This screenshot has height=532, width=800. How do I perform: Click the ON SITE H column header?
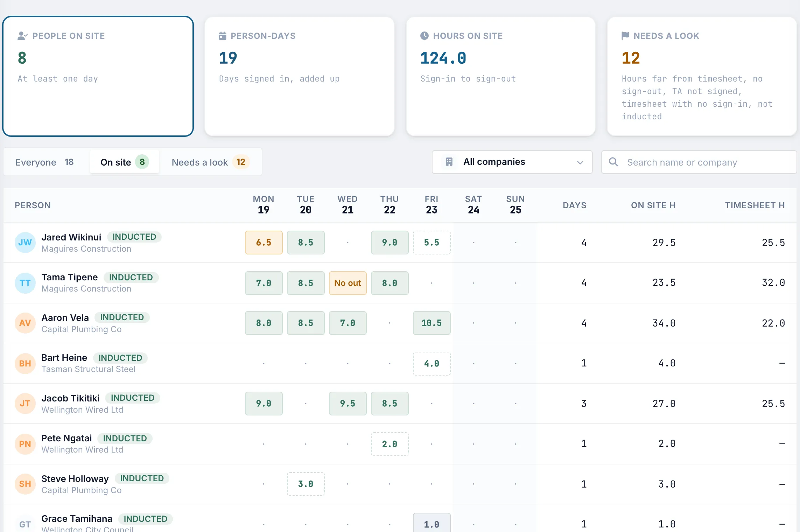653,205
